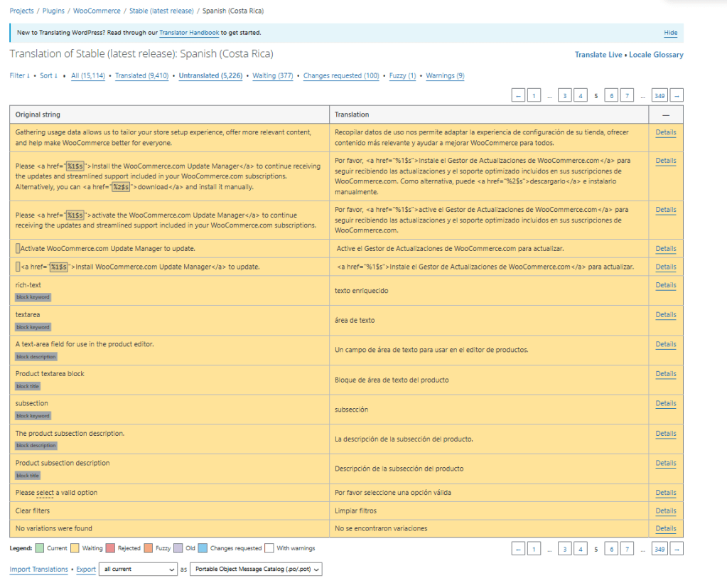Click the With warnings legend white swatch
Image resolution: width=727 pixels, height=588 pixels.
tap(269, 548)
